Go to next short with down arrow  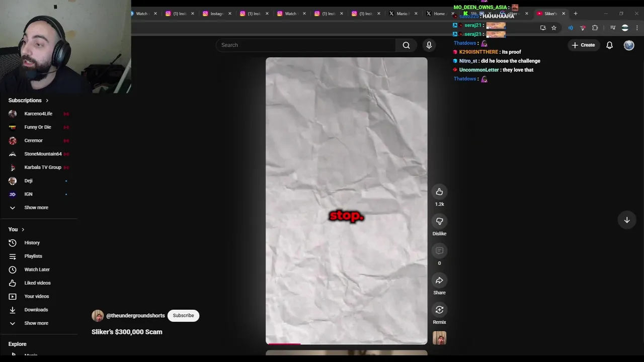coord(627,220)
